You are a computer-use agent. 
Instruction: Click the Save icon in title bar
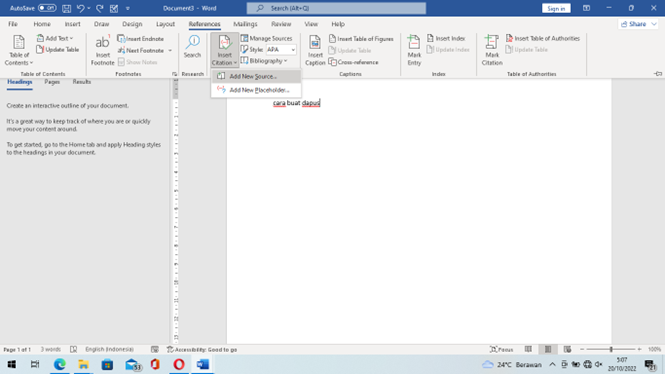point(67,8)
